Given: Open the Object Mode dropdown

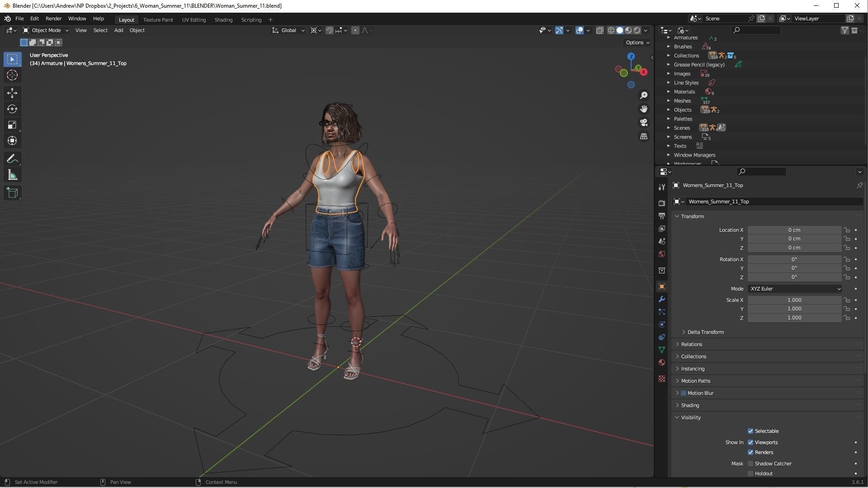Looking at the screenshot, I should (x=46, y=30).
